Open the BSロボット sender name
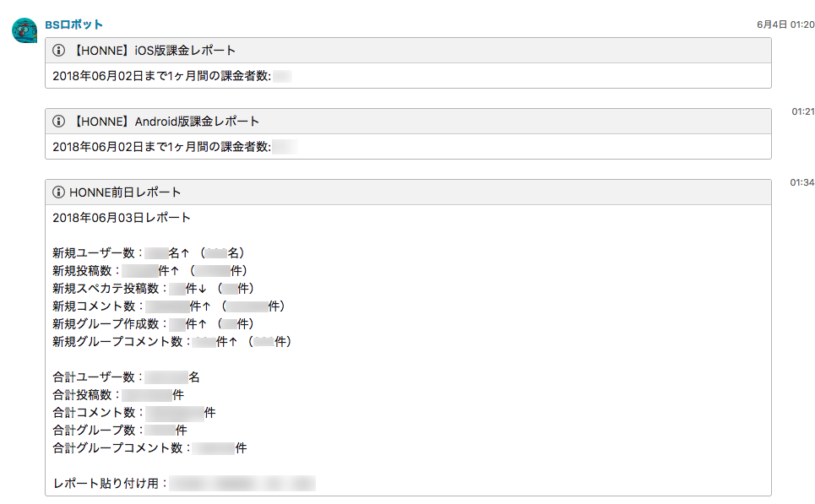 pyautogui.click(x=73, y=24)
